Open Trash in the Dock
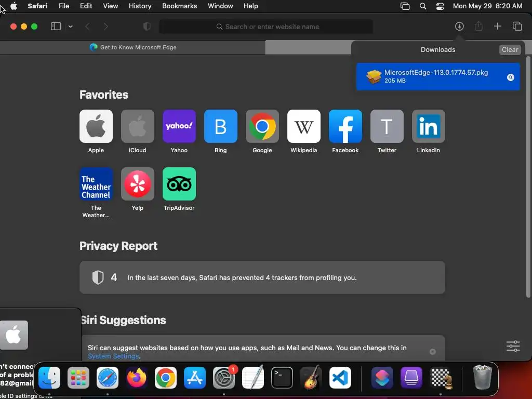 pyautogui.click(x=482, y=378)
